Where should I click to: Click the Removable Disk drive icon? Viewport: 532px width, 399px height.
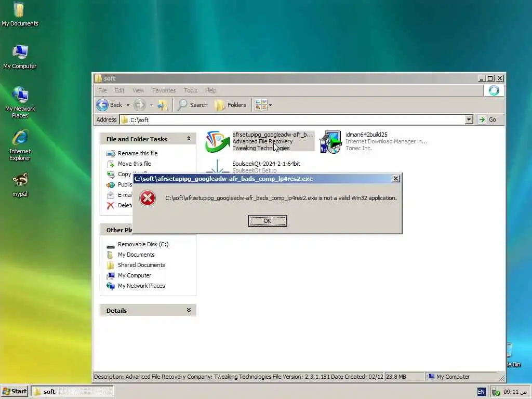pos(111,245)
